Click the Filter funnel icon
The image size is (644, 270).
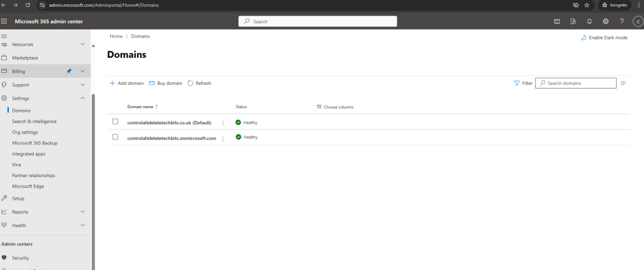(x=517, y=83)
